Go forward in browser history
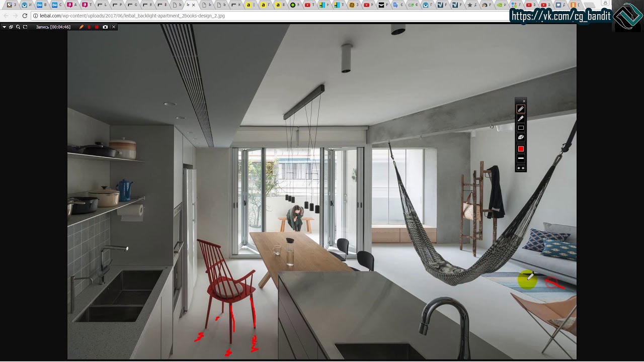The image size is (644, 362). click(15, 16)
